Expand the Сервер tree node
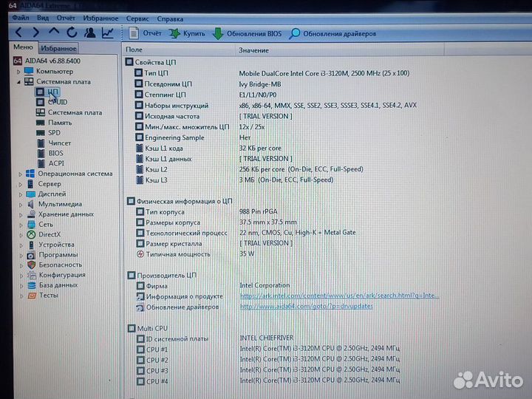Image resolution: width=532 pixels, height=399 pixels. [x=21, y=184]
